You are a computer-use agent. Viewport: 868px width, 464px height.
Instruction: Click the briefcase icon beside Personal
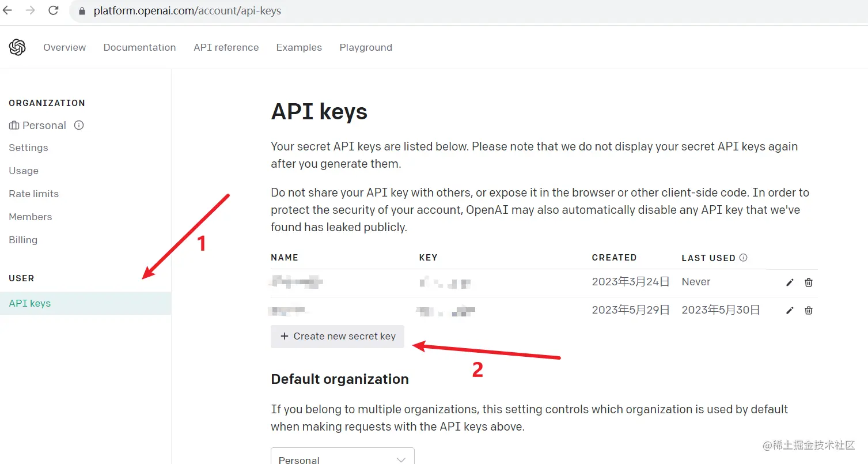(14, 126)
